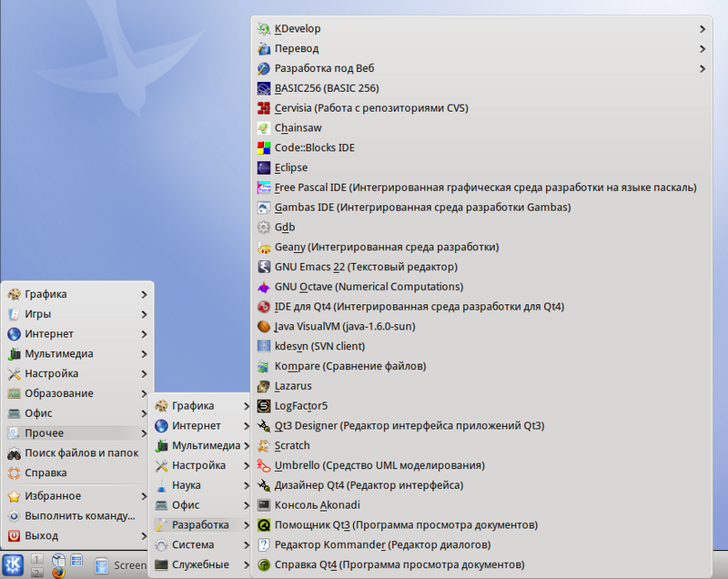The width and height of the screenshot is (728, 579).
Task: Click the Eclipse icon
Action: tap(264, 168)
